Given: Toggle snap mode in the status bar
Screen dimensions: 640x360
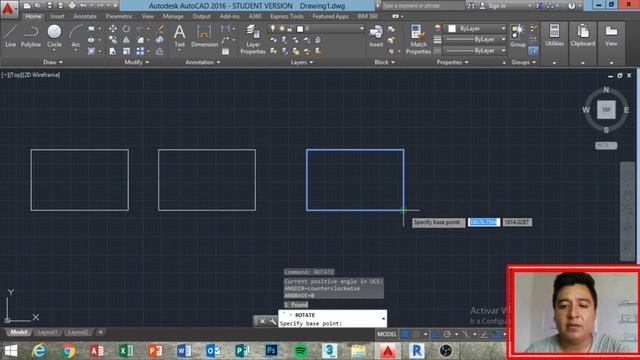Looking at the screenshot, I should pos(416,334).
